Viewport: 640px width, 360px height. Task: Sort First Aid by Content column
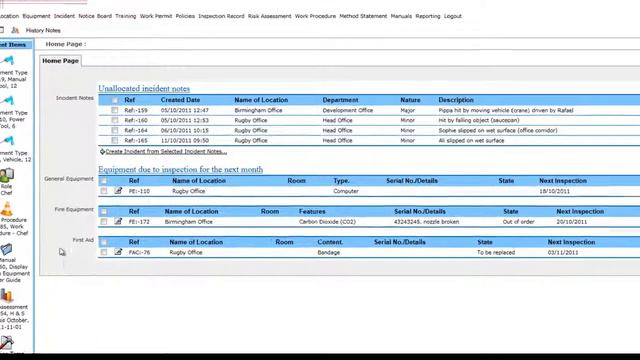coord(330,242)
